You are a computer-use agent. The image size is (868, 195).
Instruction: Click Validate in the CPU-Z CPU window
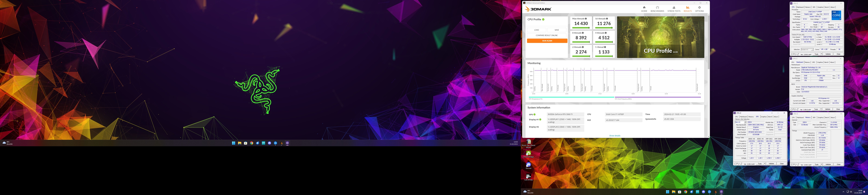[828, 54]
